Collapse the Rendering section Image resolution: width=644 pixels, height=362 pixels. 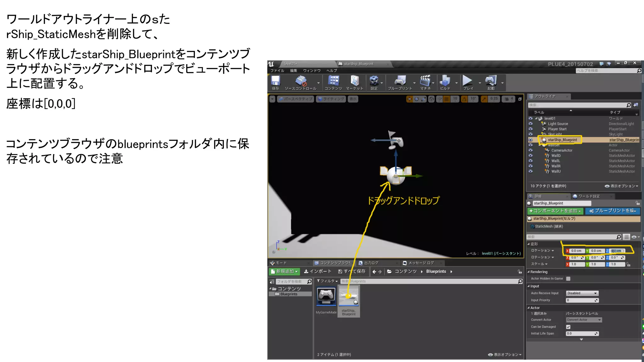[529, 272]
